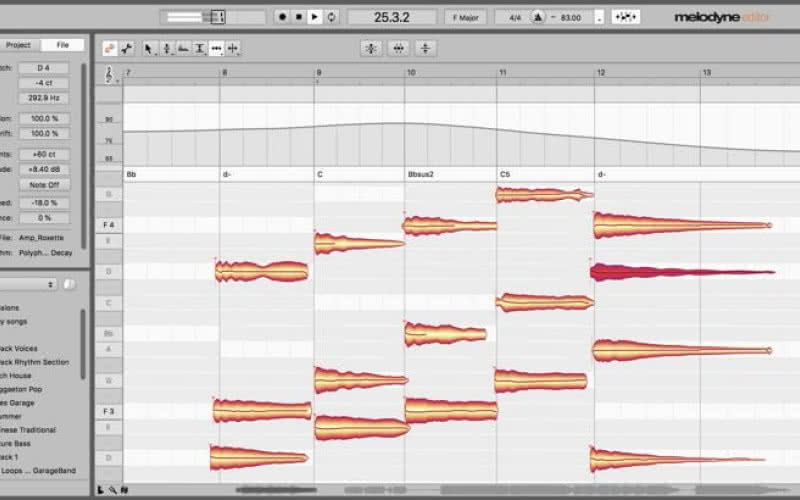Select the 'y songs' list entry
Image resolution: width=800 pixels, height=500 pixels.
pyautogui.click(x=14, y=321)
